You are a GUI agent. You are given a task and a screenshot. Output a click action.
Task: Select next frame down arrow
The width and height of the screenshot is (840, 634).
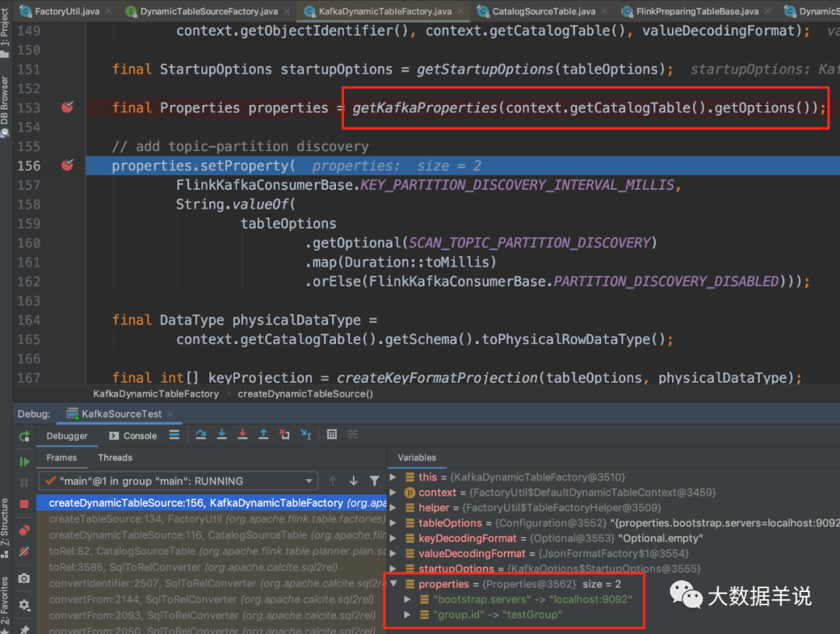click(354, 482)
